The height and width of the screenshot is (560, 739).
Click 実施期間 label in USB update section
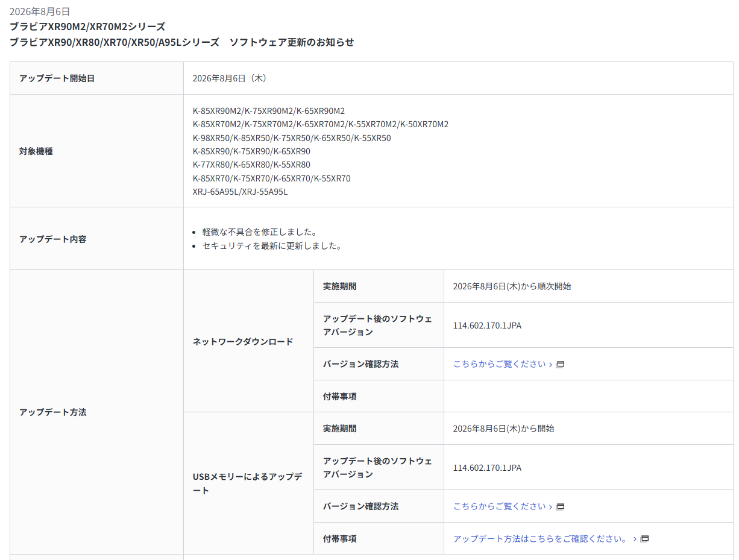(340, 429)
